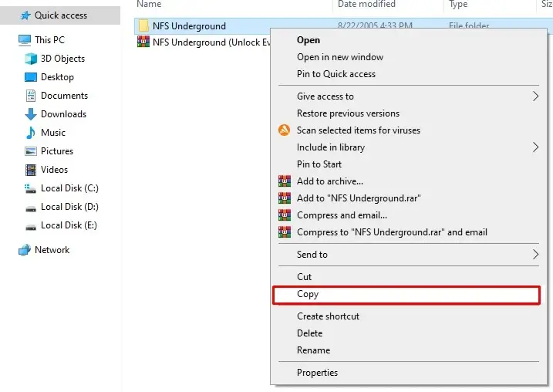The image size is (553, 392).
Task: Click the Videos filmstrip icon
Action: click(x=31, y=170)
